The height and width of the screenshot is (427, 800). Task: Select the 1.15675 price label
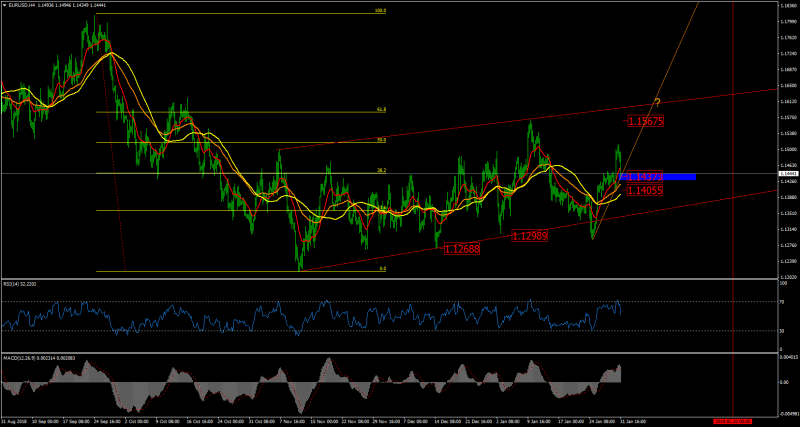pos(645,121)
